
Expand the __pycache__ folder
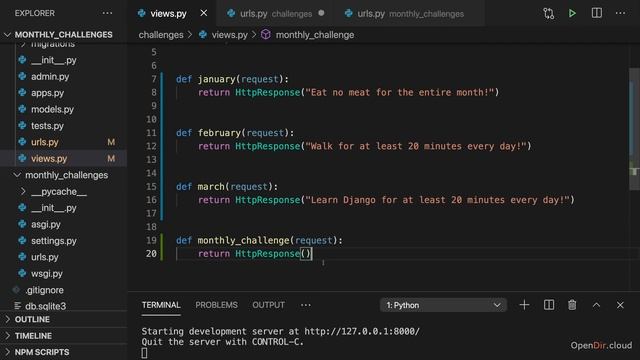63,191
